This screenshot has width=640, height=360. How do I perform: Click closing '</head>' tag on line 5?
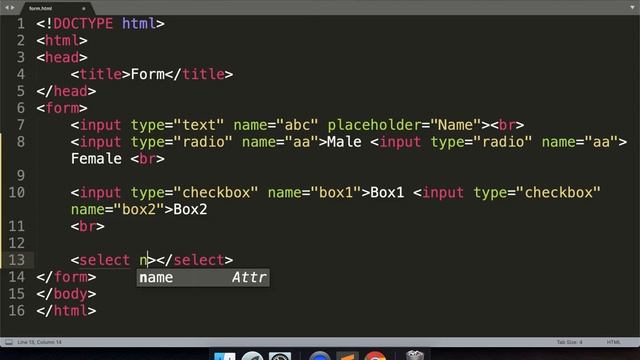coord(66,91)
